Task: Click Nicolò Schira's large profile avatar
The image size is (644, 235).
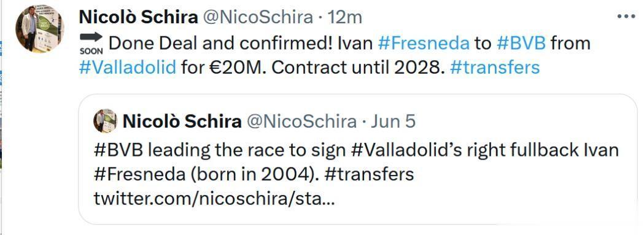Action: coord(40,28)
